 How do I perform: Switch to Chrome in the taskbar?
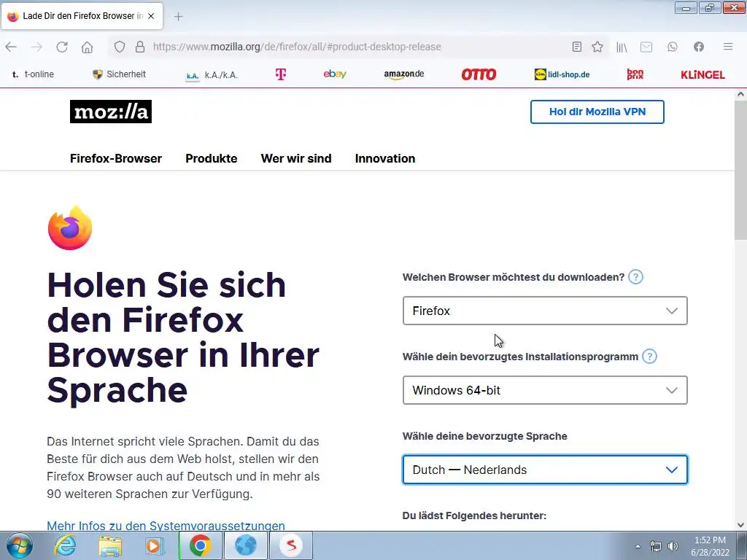pyautogui.click(x=200, y=545)
